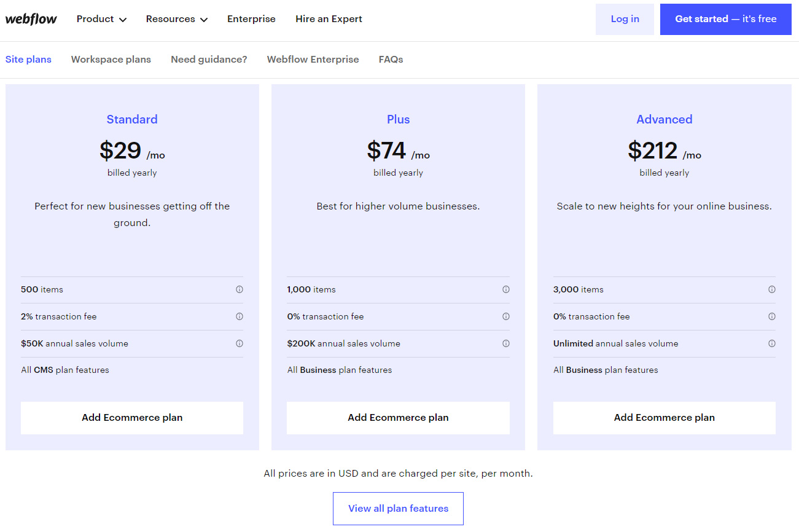Viewport: 799px width, 532px height.
Task: Add Ecommerce plan for Advanced
Action: coord(665,418)
